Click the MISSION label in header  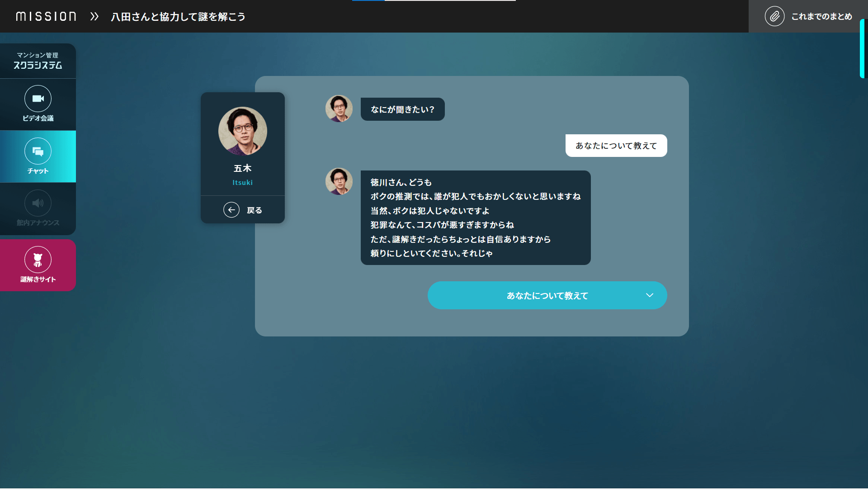(46, 17)
